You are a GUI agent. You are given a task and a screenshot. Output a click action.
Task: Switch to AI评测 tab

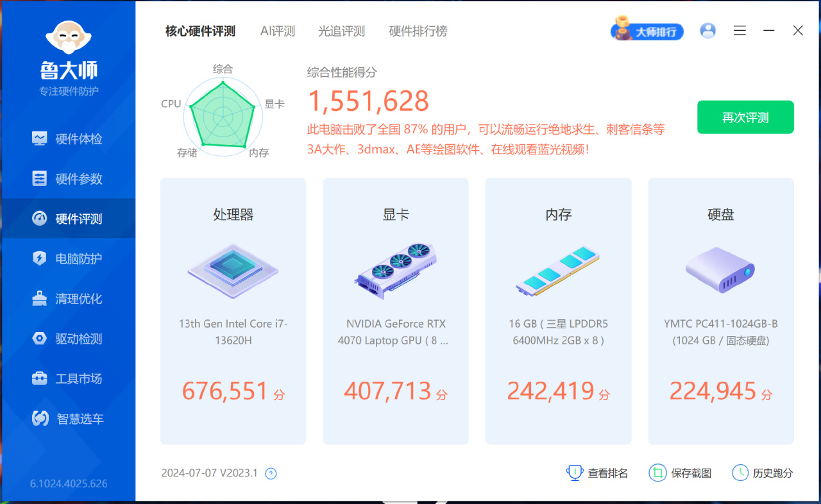pos(278,31)
